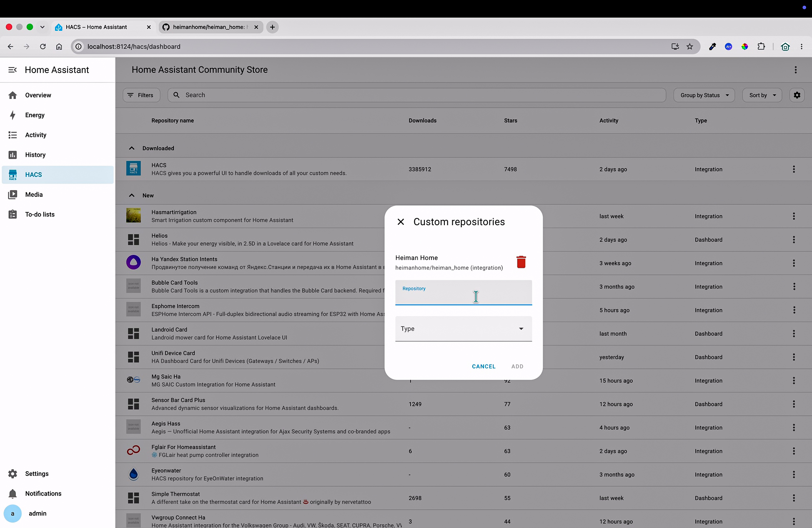Screen dimensions: 812x528
Task: Close the Custom repositories dialog
Action: 401,222
